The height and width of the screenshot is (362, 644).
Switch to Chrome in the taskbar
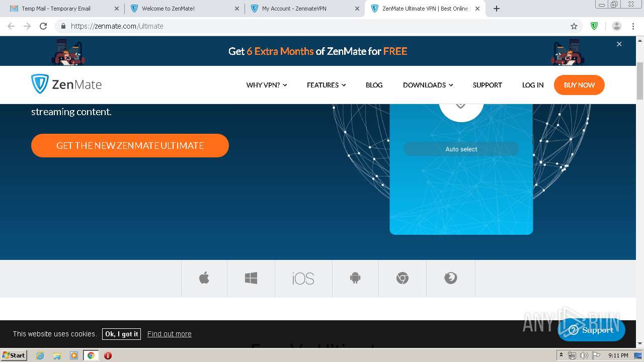coord(91,355)
